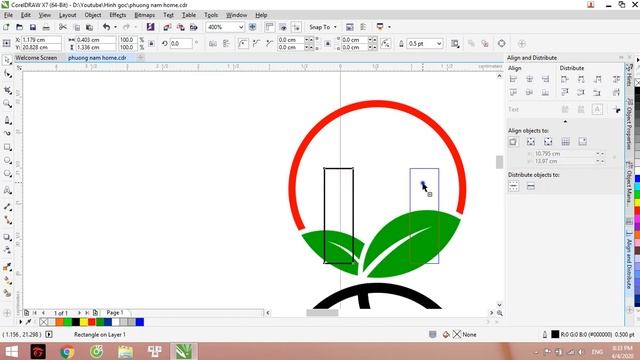Save the document using the disk icon
The height and width of the screenshot is (360, 640).
click(33, 27)
